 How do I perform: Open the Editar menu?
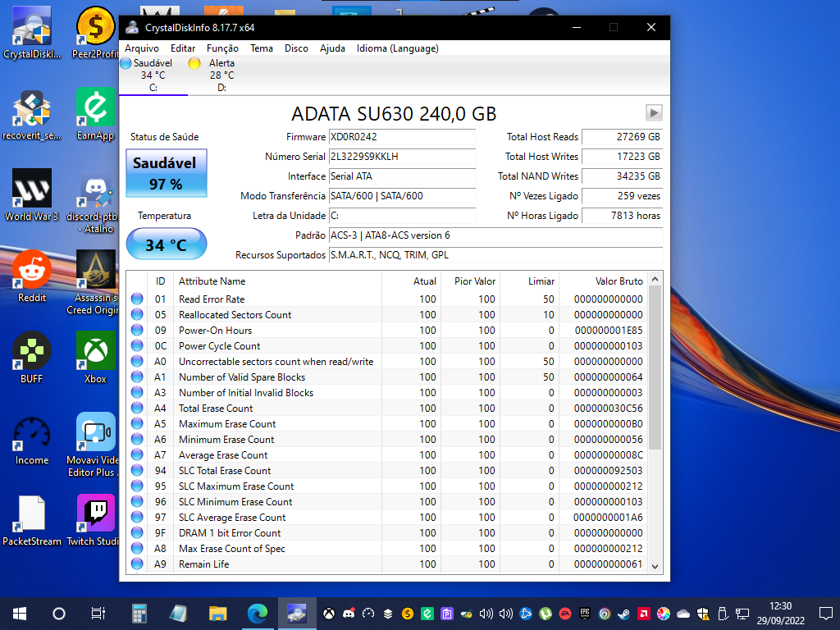(183, 48)
